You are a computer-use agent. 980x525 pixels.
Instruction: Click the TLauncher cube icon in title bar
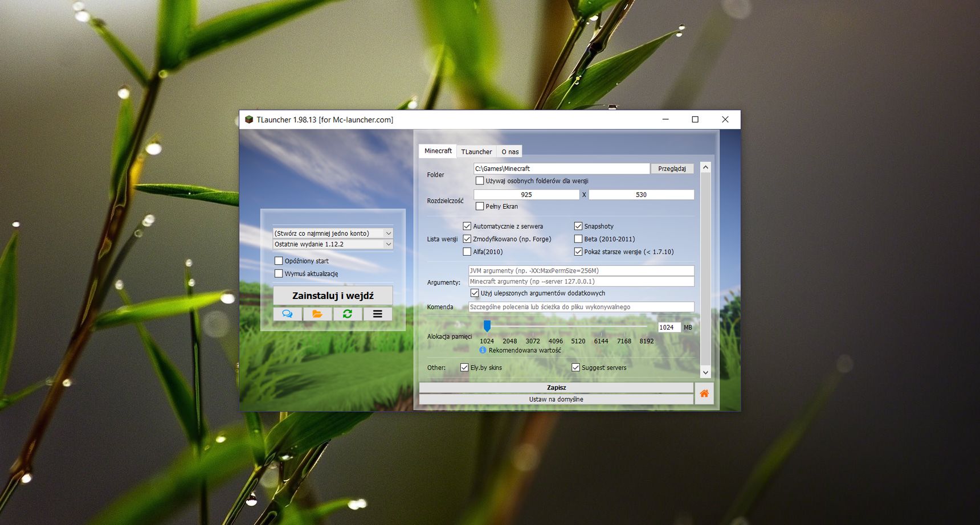pyautogui.click(x=249, y=120)
